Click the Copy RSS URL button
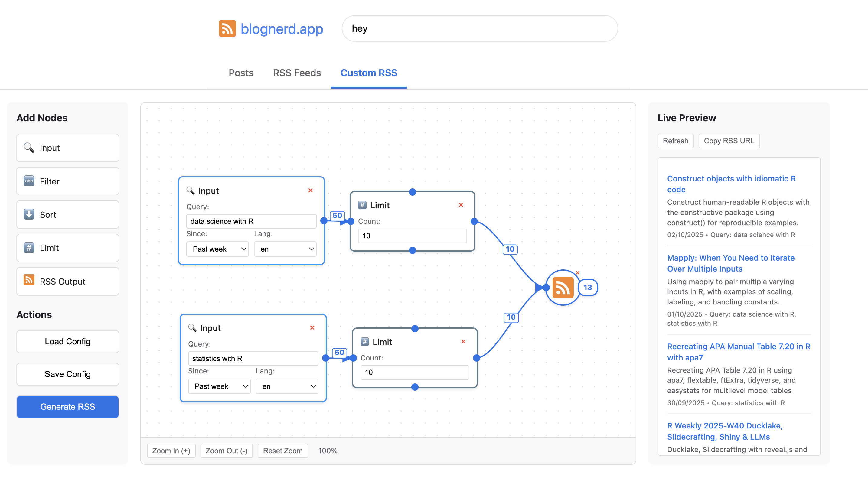Screen dimensions: 868x485 click(729, 141)
